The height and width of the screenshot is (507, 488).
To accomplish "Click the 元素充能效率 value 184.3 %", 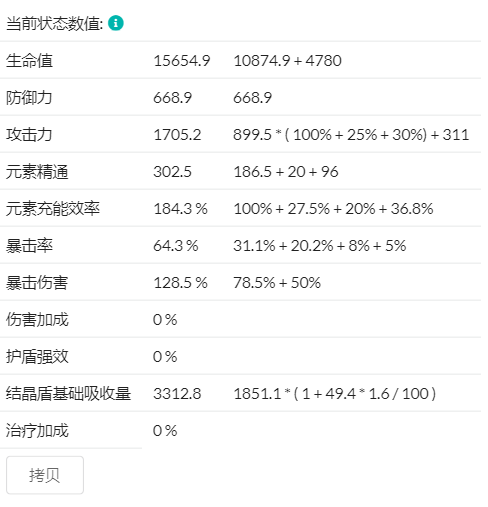I will coord(180,209).
